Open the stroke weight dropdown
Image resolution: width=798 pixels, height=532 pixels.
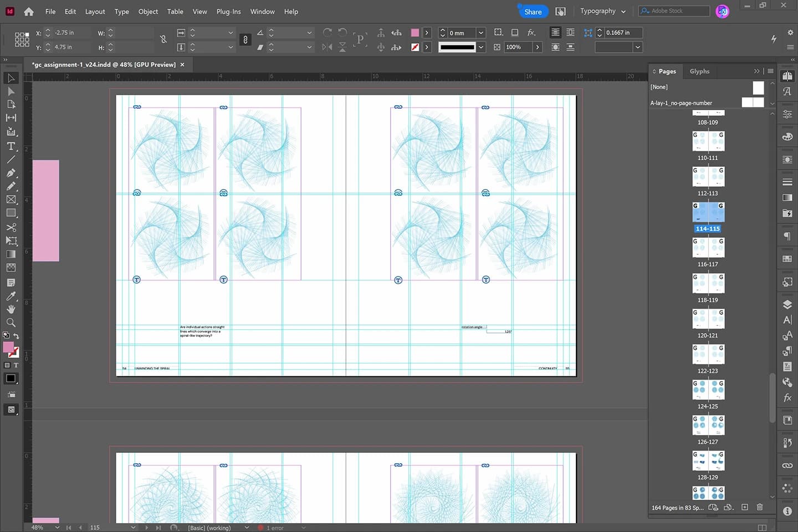coord(481,33)
